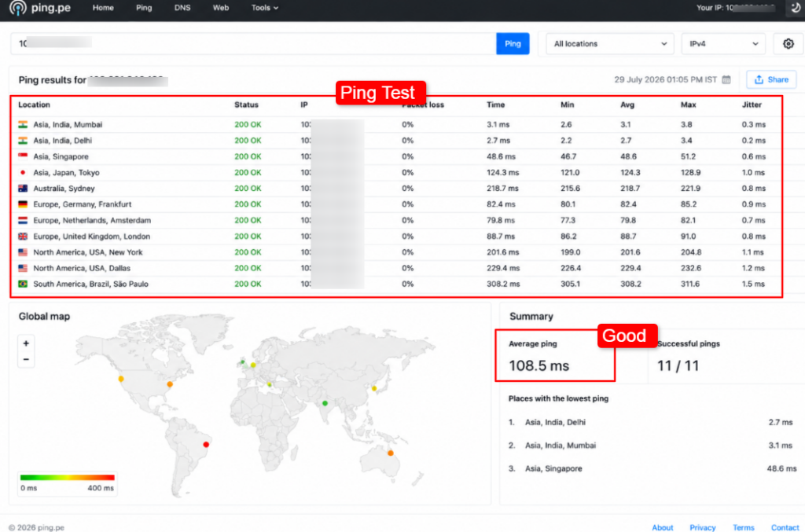This screenshot has width=805, height=532.
Task: Open the settings gear icon
Action: coord(788,43)
